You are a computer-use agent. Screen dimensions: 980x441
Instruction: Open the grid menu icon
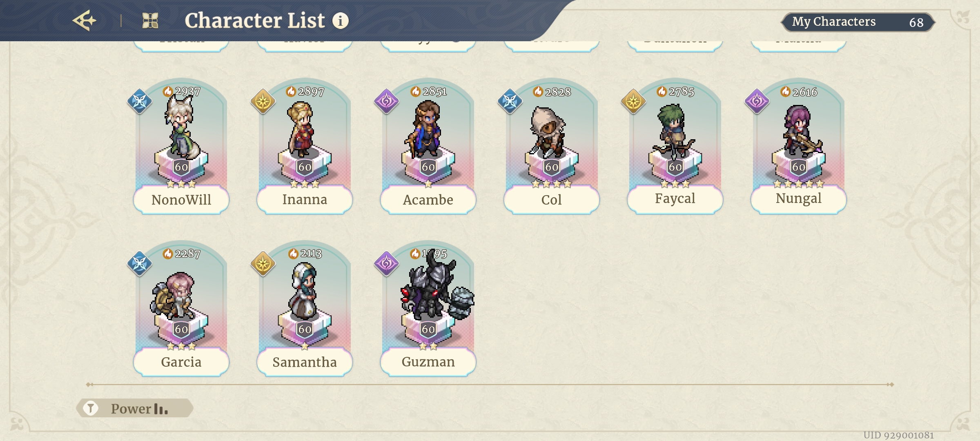(150, 20)
